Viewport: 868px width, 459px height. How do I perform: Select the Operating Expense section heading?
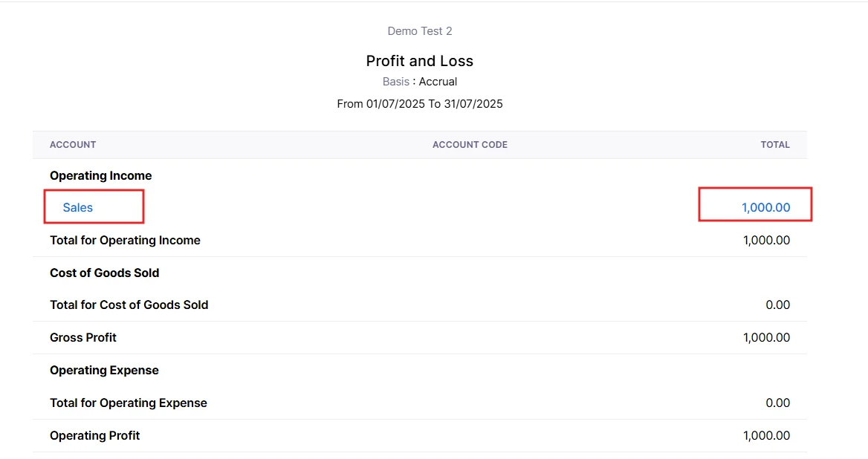(104, 371)
